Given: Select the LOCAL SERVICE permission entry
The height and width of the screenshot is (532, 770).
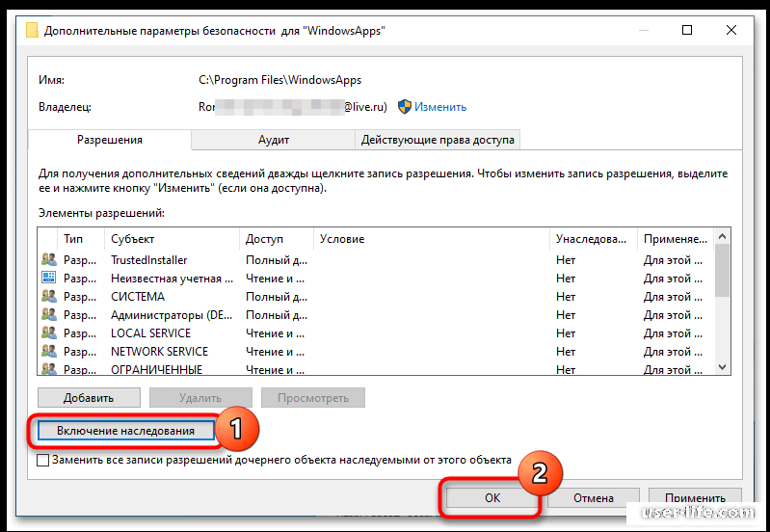Looking at the screenshot, I should coord(376,333).
